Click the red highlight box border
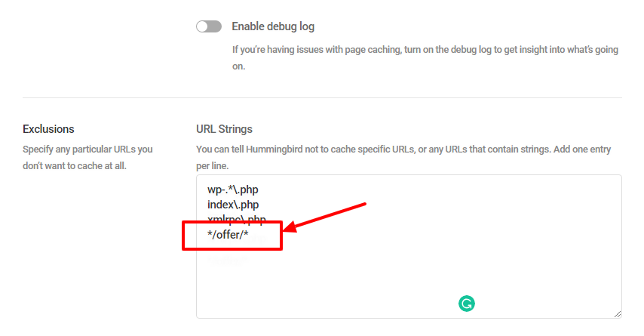 click(x=232, y=223)
